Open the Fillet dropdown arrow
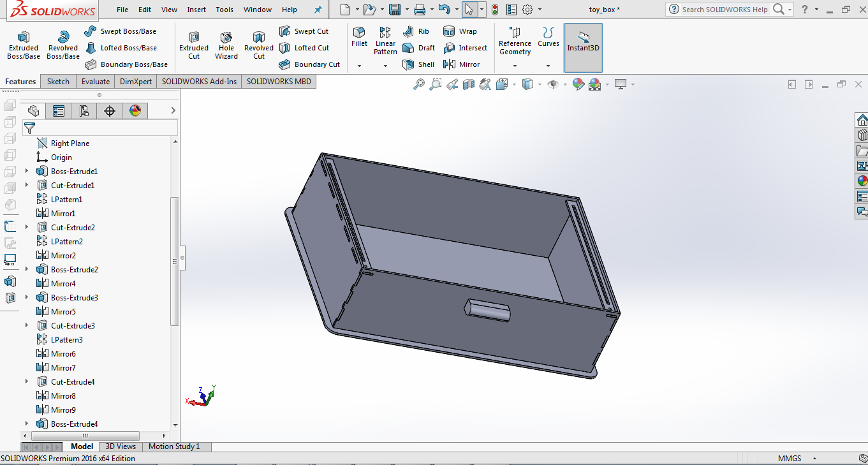This screenshot has width=868, height=465. tap(359, 66)
